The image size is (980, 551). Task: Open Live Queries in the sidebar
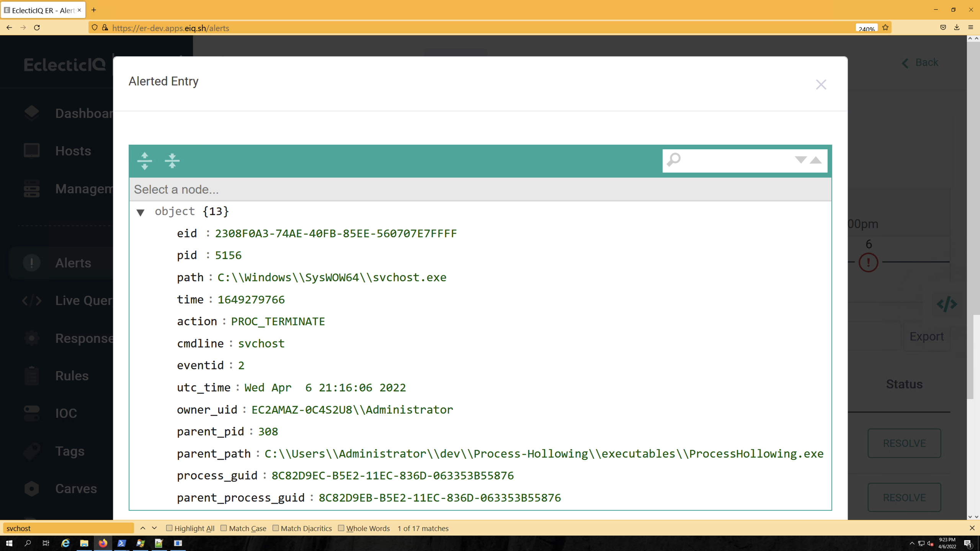pyautogui.click(x=68, y=300)
